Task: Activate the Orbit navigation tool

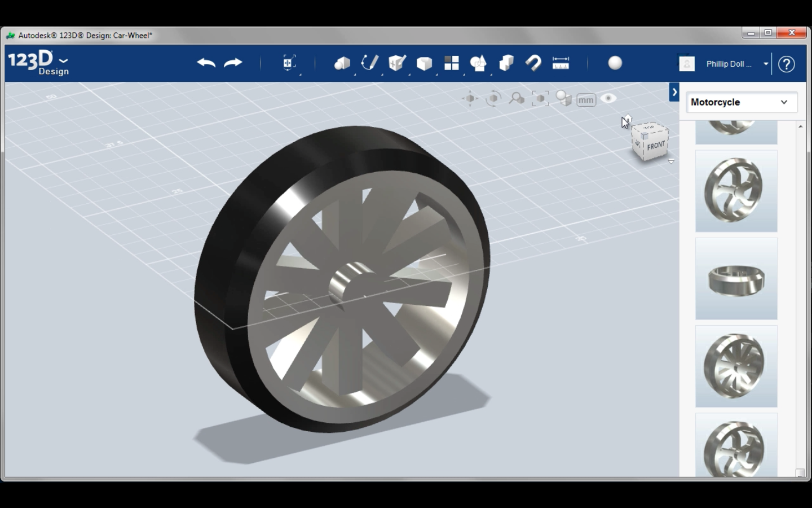Action: 493,99
